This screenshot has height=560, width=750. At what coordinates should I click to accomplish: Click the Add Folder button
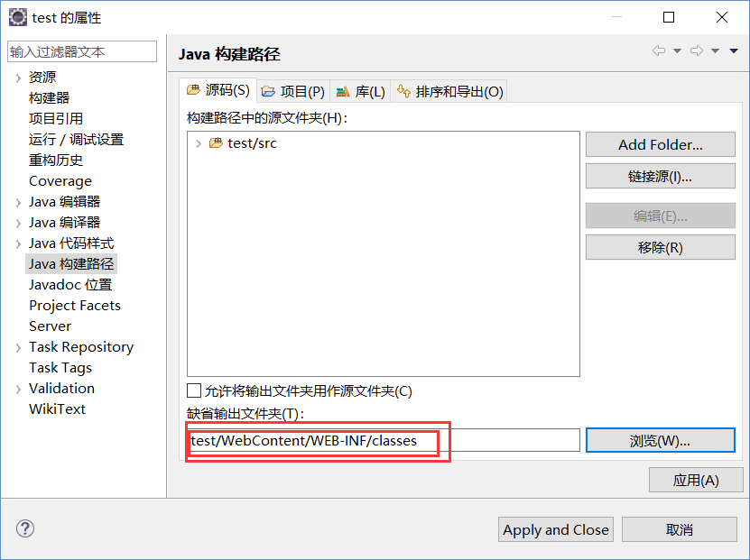660,143
